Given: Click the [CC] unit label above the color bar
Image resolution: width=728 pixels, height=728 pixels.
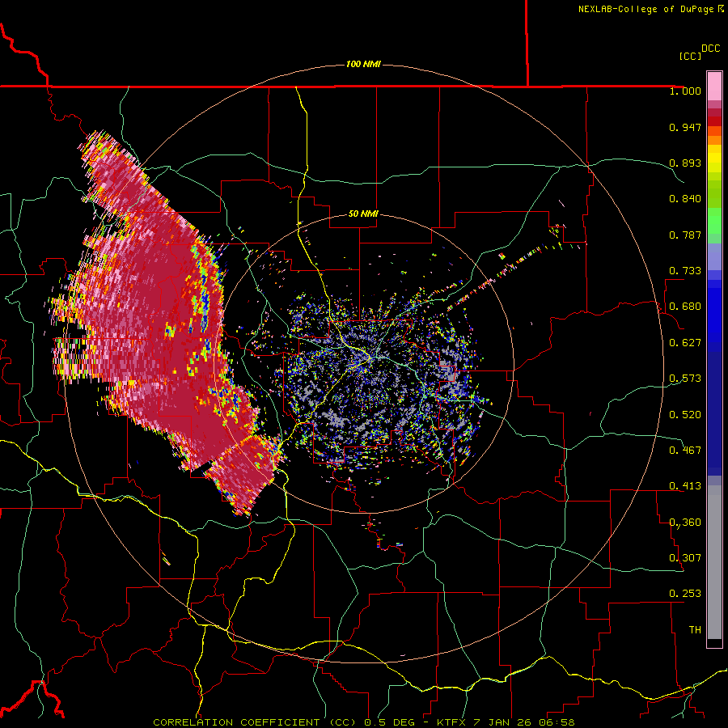Looking at the screenshot, I should click(690, 56).
